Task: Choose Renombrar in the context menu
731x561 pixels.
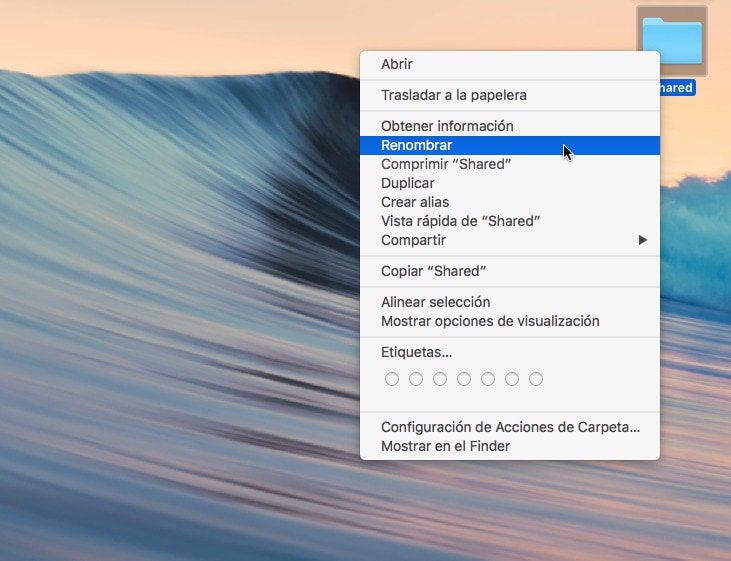Action: (x=510, y=145)
